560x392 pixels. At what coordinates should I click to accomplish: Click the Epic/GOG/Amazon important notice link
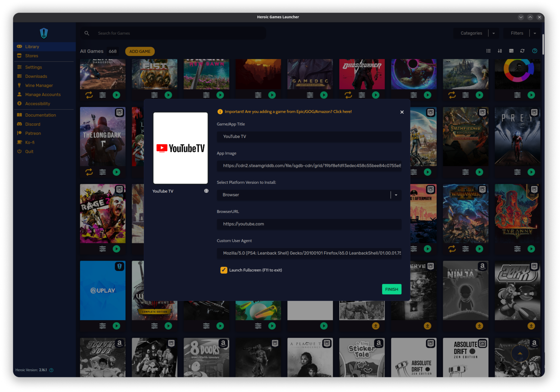[288, 111]
